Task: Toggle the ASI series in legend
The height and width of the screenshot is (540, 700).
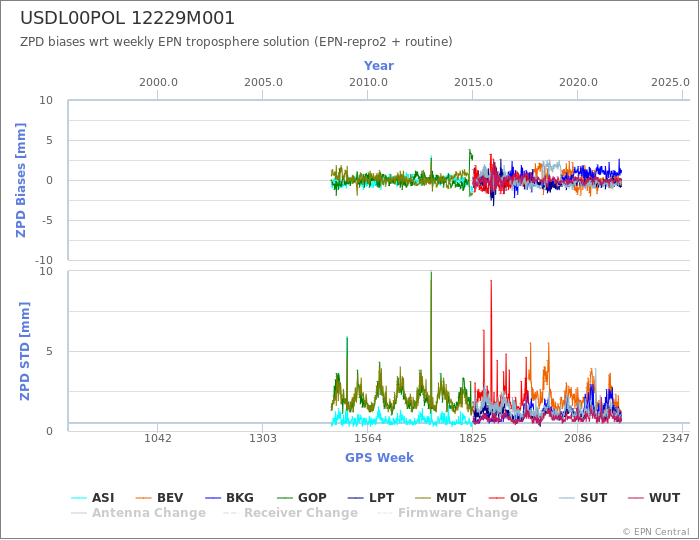Action: coord(93,498)
